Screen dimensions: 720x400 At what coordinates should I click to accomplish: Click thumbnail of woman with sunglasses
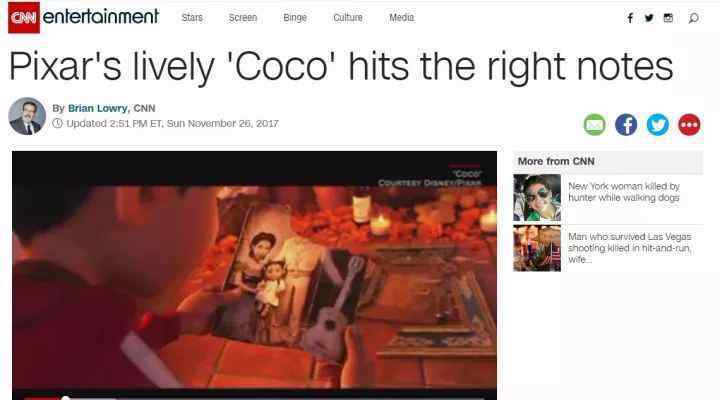(x=537, y=197)
